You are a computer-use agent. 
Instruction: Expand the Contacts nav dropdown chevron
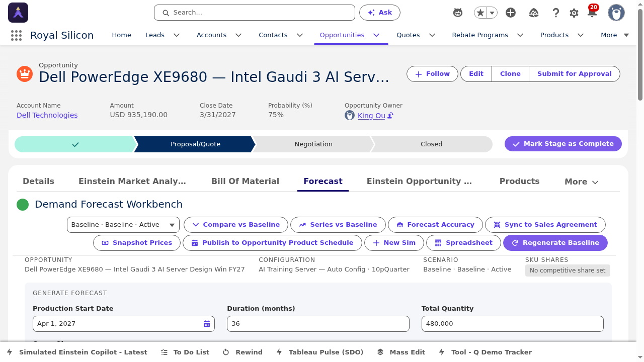(x=300, y=35)
